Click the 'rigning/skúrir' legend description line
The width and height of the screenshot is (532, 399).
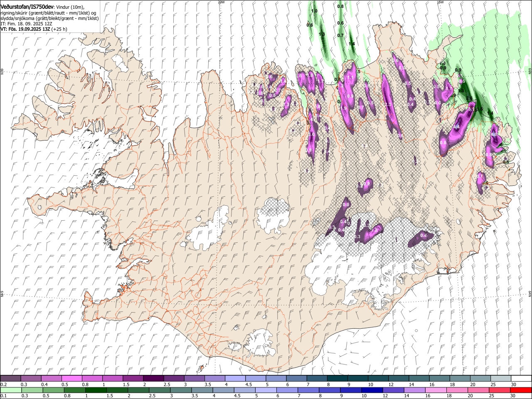(48, 13)
